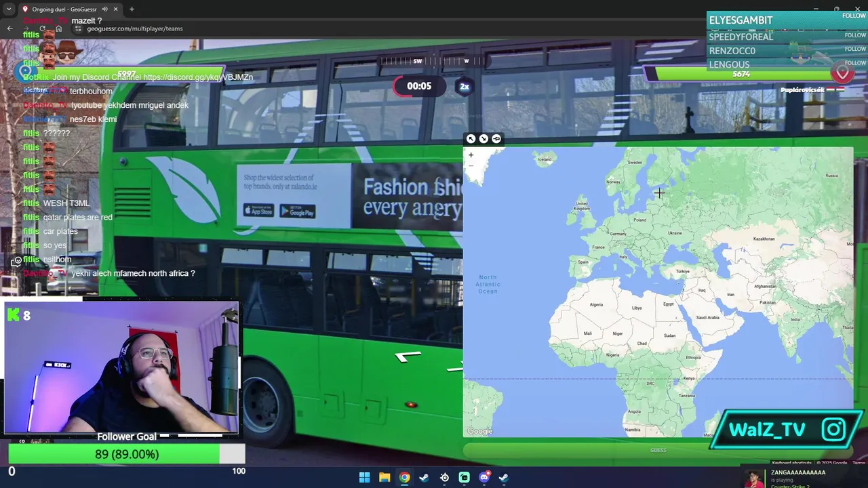This screenshot has height=488, width=868.
Task: Shrink the guess map with the down-right arrow
Action: (x=484, y=139)
